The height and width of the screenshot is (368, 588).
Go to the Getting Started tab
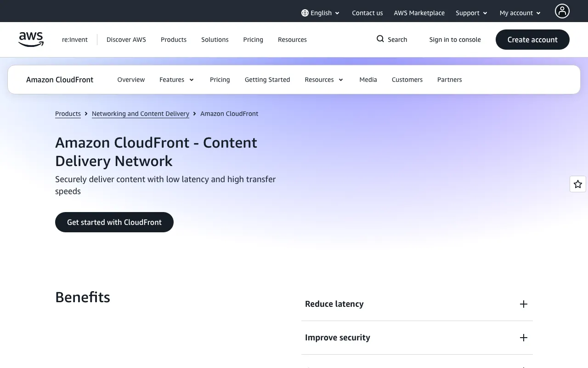point(267,80)
